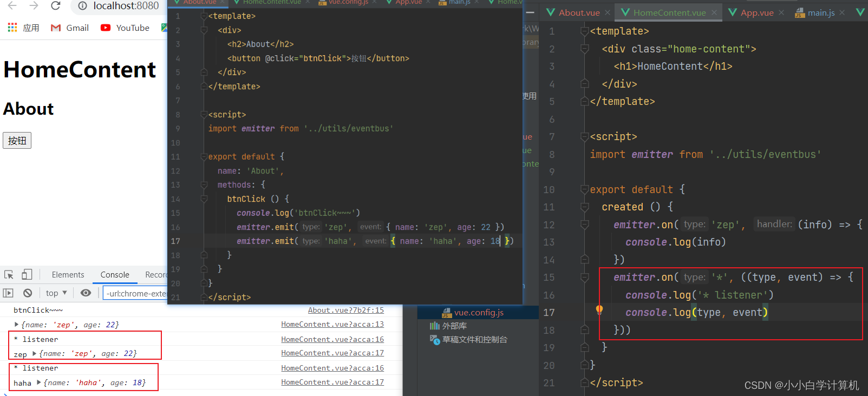Switch to the HomeContent.vue tab in right editor
Viewport: 868px width, 396px height.
click(669, 12)
